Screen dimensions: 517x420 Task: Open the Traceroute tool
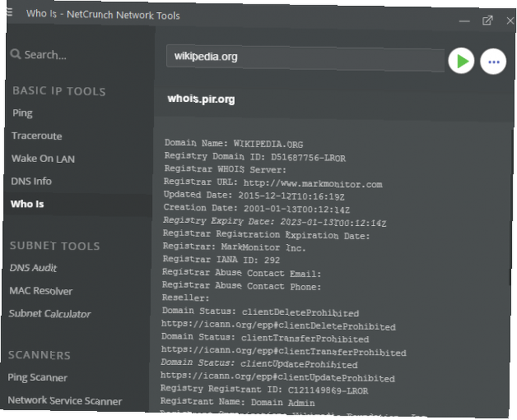(37, 136)
